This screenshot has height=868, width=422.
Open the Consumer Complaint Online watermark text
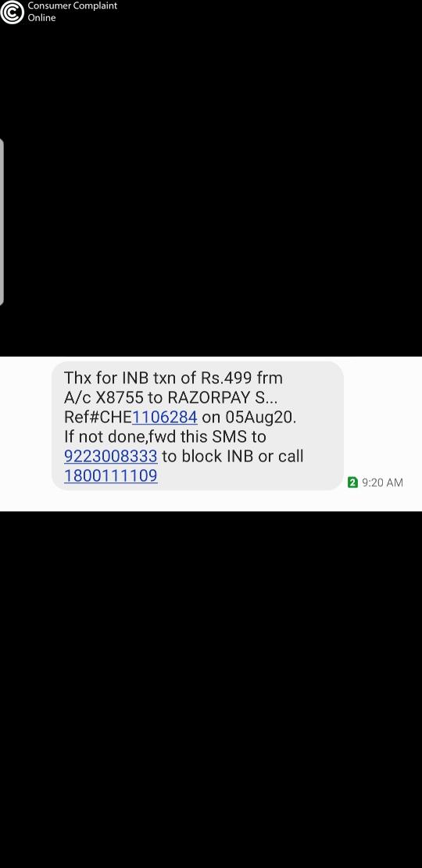tap(72, 12)
